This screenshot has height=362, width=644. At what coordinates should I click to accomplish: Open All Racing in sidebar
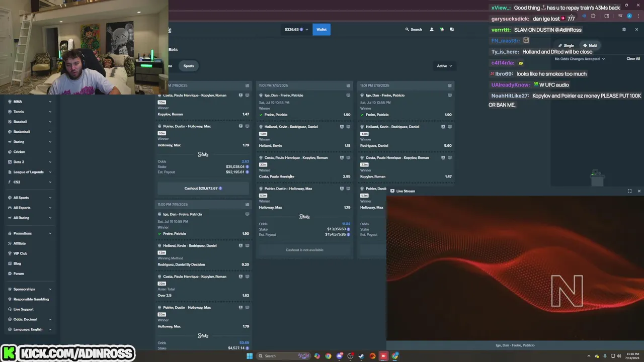(30, 218)
